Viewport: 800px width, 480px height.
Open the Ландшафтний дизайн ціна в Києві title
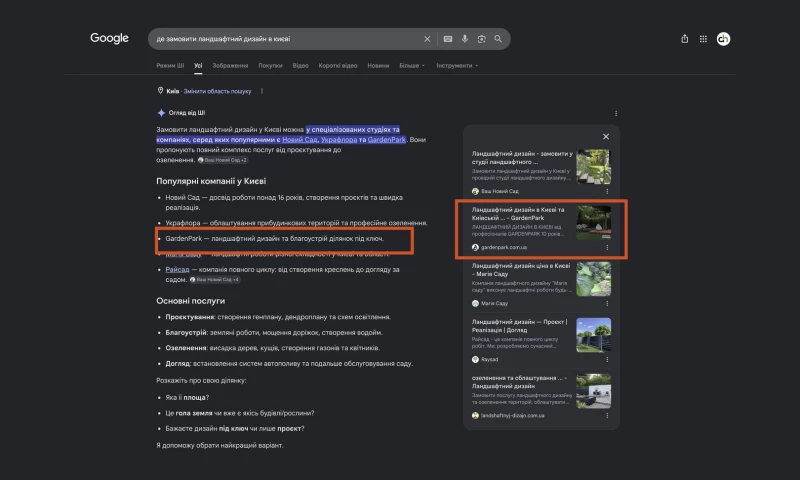click(x=521, y=270)
